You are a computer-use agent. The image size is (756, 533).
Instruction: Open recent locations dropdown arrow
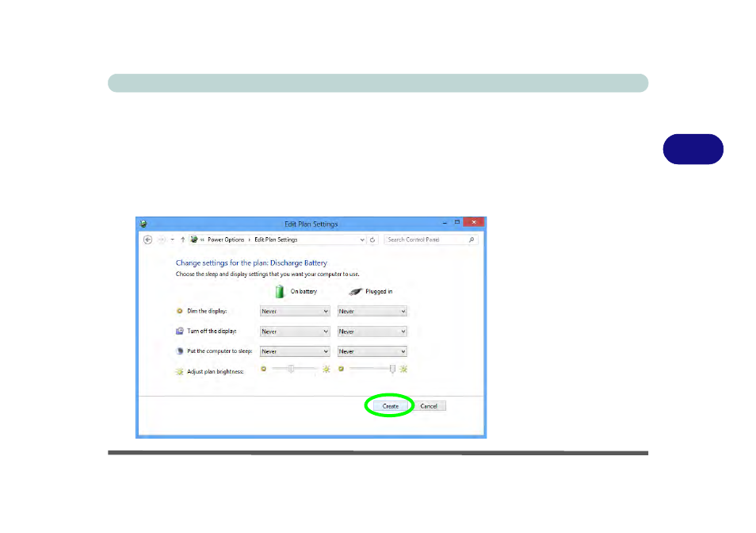point(172,240)
